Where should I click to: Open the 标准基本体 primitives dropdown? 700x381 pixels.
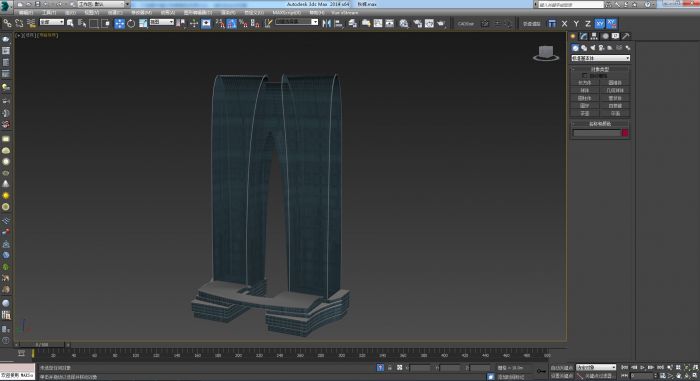pos(600,59)
